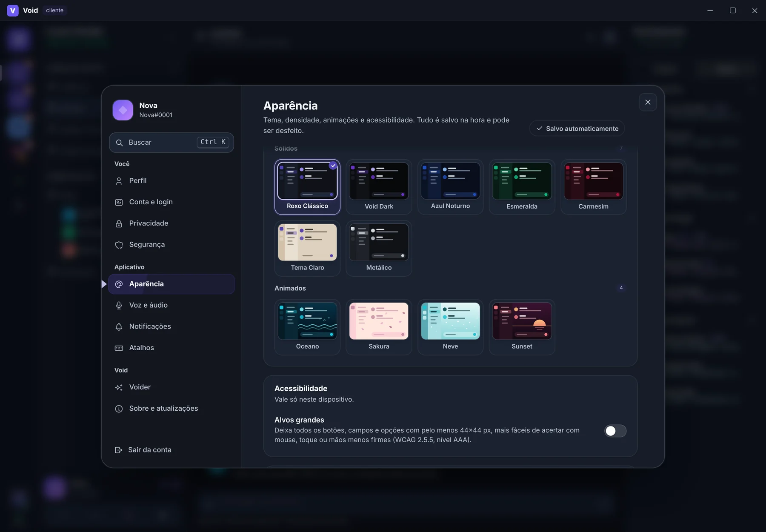Choose the Azul Noturno theme
Image resolution: width=766 pixels, height=532 pixels.
450,187
